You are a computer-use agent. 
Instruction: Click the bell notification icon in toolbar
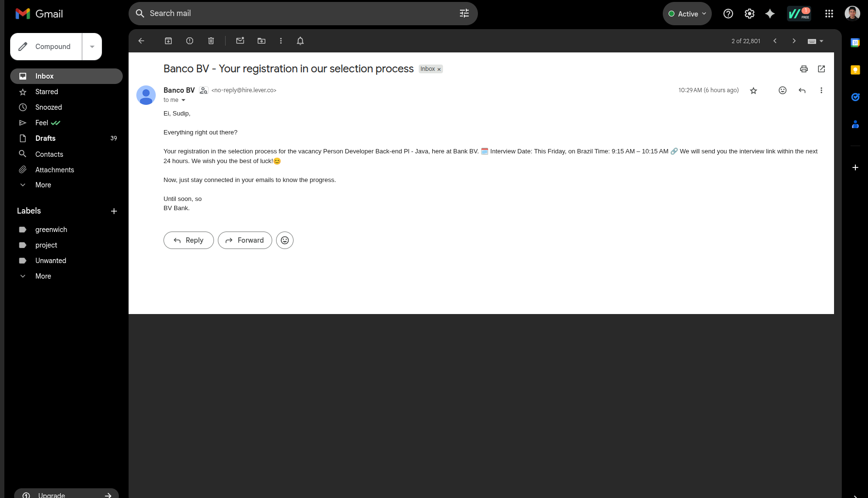(x=300, y=41)
